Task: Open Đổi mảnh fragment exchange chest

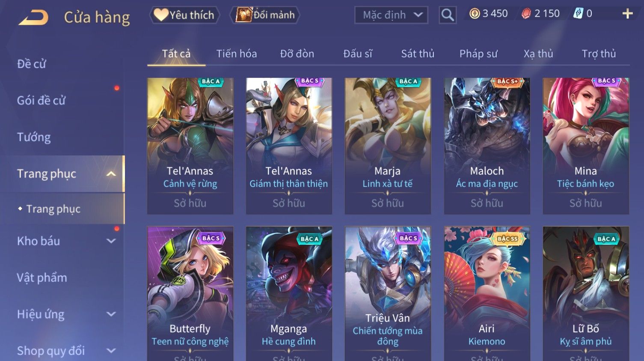Action: pyautogui.click(x=265, y=15)
